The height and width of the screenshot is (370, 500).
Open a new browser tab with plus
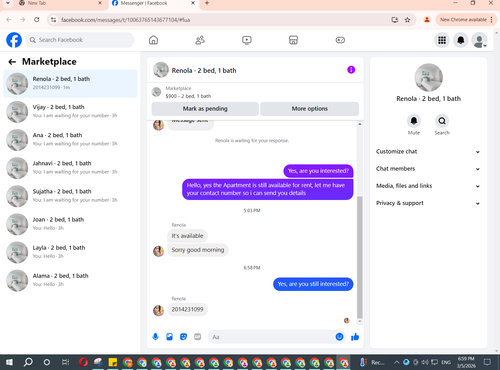click(207, 3)
